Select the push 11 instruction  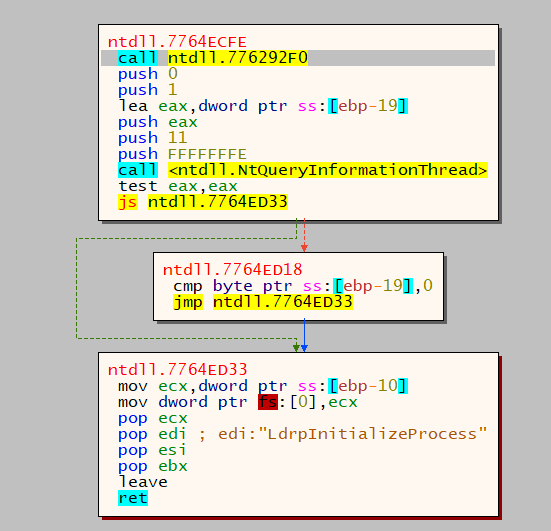(153, 138)
